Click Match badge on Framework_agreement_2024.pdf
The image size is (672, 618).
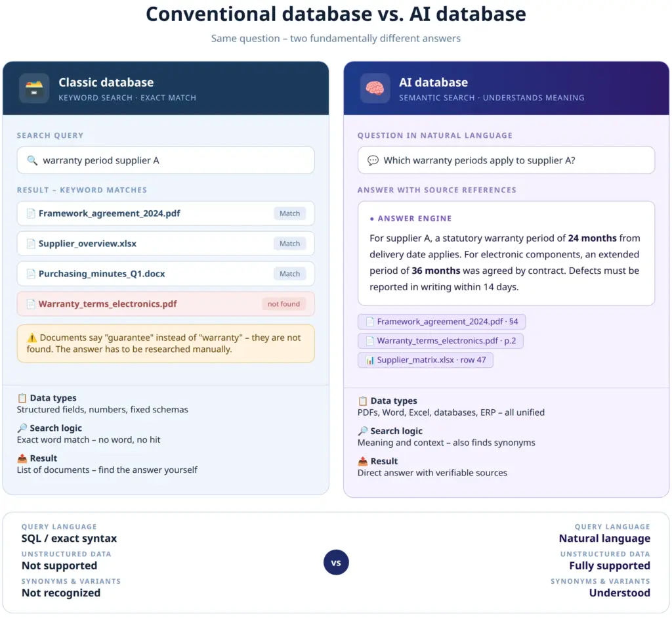[x=289, y=213]
